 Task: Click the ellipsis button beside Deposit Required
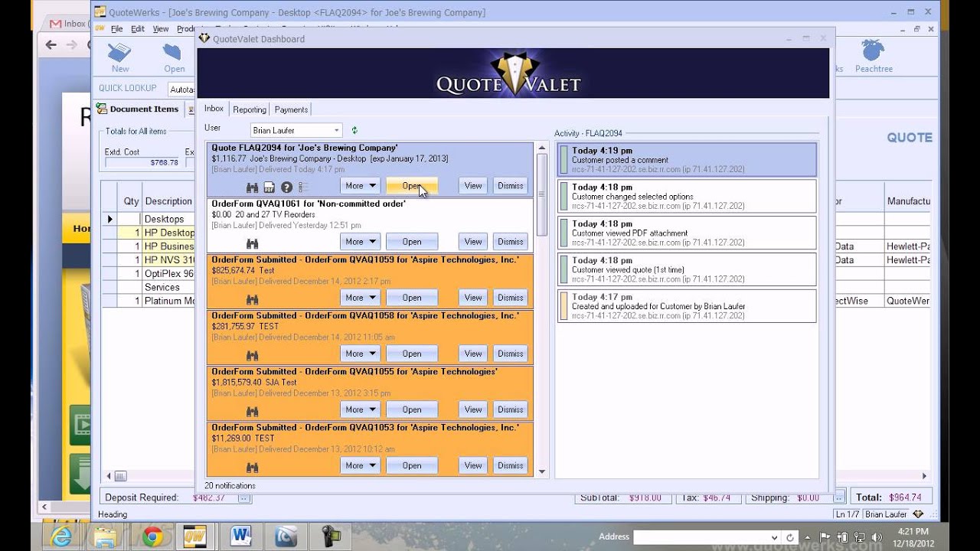[244, 497]
